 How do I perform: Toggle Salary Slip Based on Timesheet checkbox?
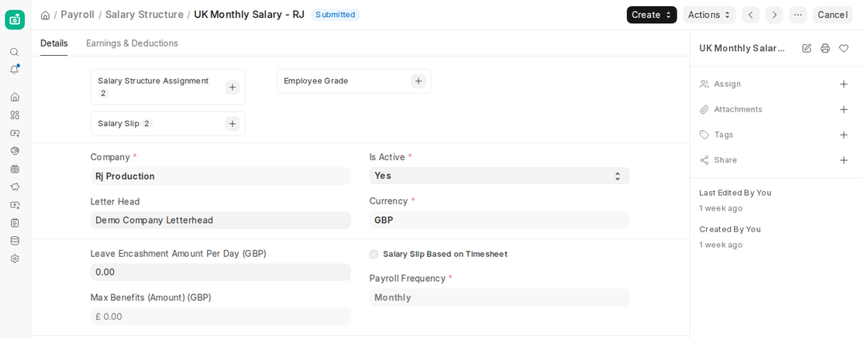click(x=374, y=255)
